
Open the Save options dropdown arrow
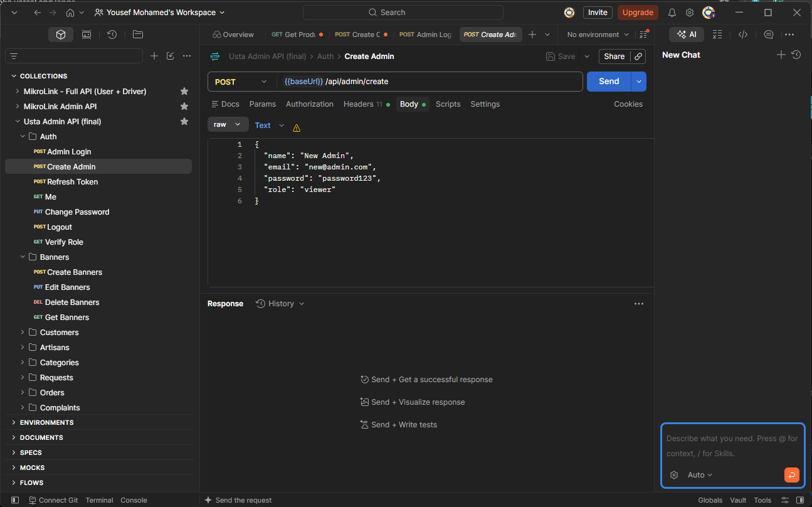(x=587, y=56)
